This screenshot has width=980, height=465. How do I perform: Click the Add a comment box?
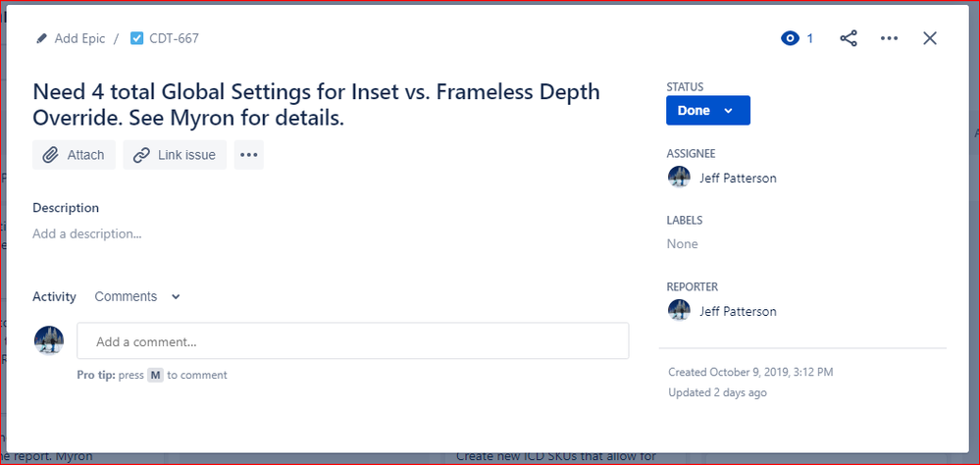coord(352,341)
